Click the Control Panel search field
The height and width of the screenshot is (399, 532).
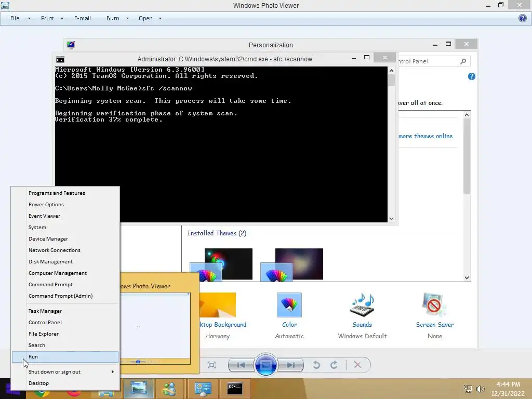434,61
